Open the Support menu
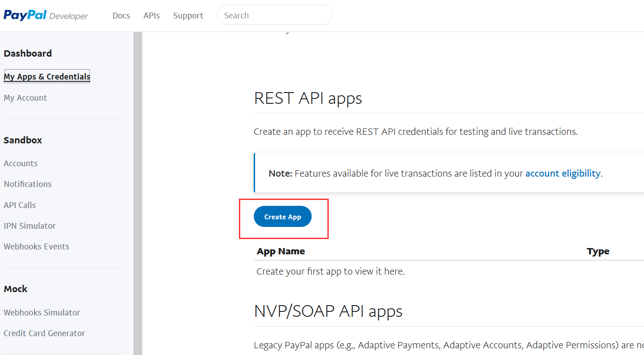This screenshot has width=644, height=355. tap(188, 16)
